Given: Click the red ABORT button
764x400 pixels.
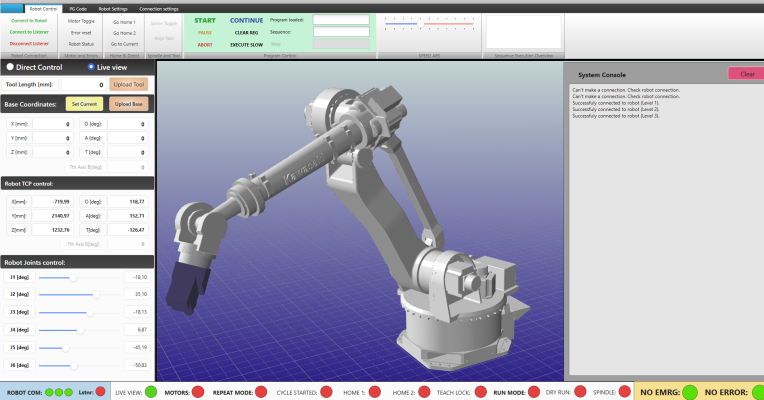Looking at the screenshot, I should (x=205, y=44).
